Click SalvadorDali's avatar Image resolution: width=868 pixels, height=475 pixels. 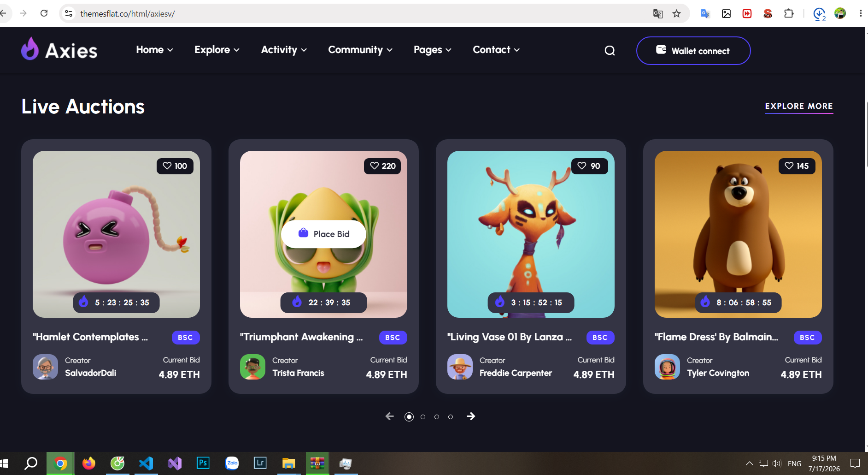coord(45,367)
